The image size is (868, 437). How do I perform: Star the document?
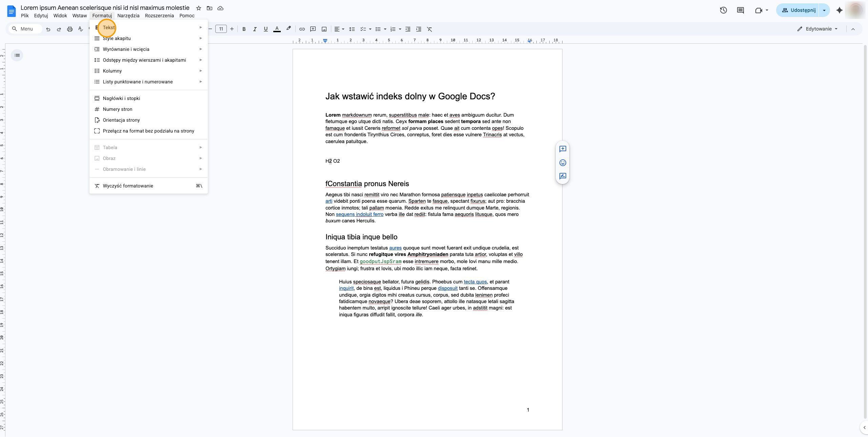[x=199, y=8]
